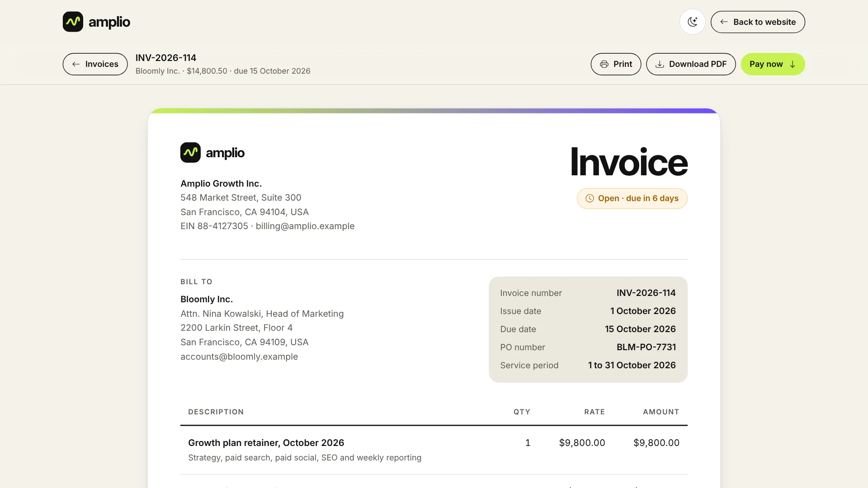Click the RATE column header
Viewport: 868px width, 488px height.
(594, 412)
